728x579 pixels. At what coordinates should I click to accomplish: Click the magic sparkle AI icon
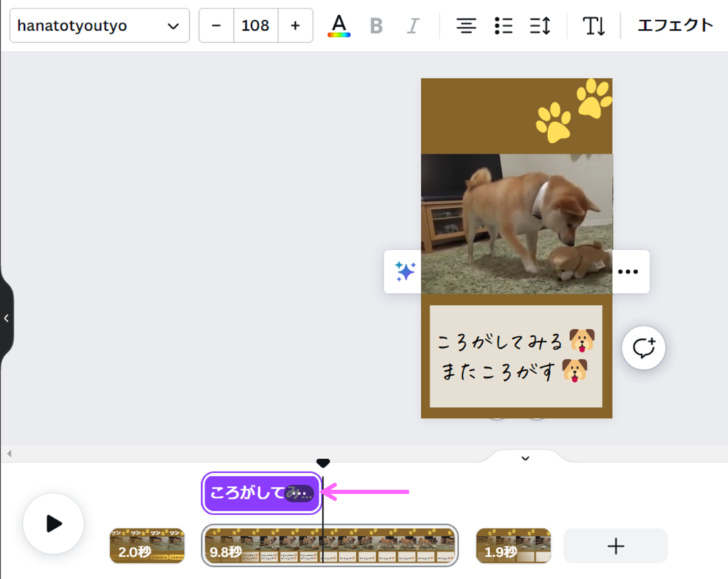point(405,271)
